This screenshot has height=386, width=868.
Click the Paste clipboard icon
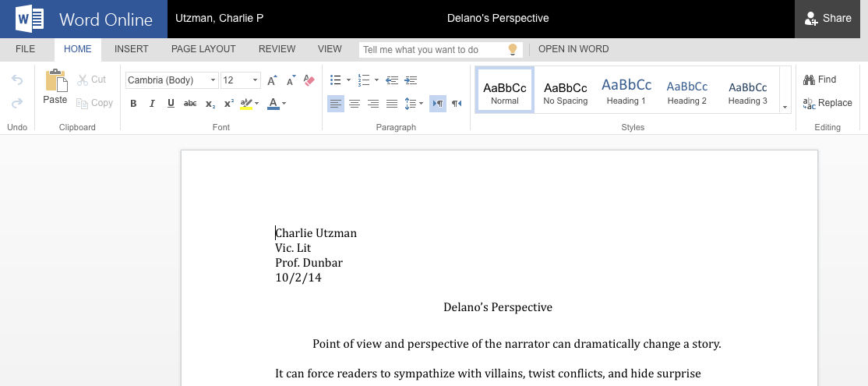coord(55,81)
